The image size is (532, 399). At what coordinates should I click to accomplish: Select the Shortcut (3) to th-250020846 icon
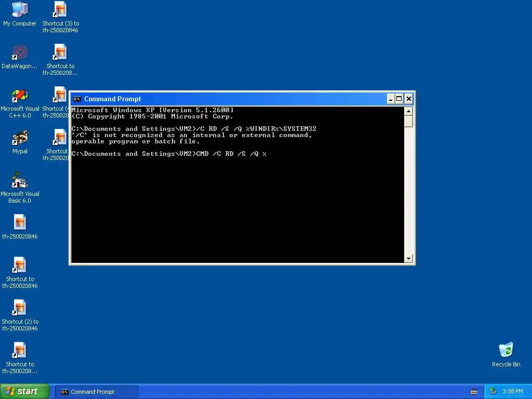pos(60,17)
